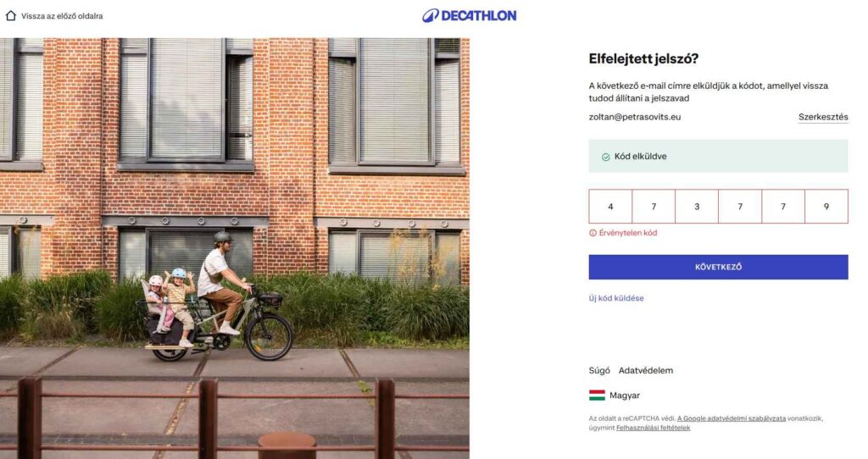The image size is (868, 459).
Task: Click the green checkmark icon by 'Kód elküldve'
Action: click(x=605, y=157)
